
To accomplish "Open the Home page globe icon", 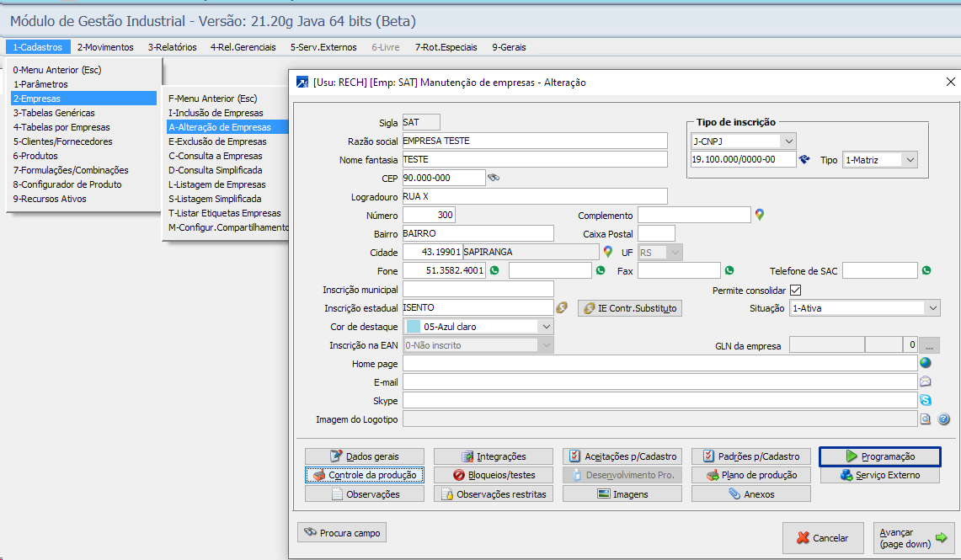I will 926,363.
